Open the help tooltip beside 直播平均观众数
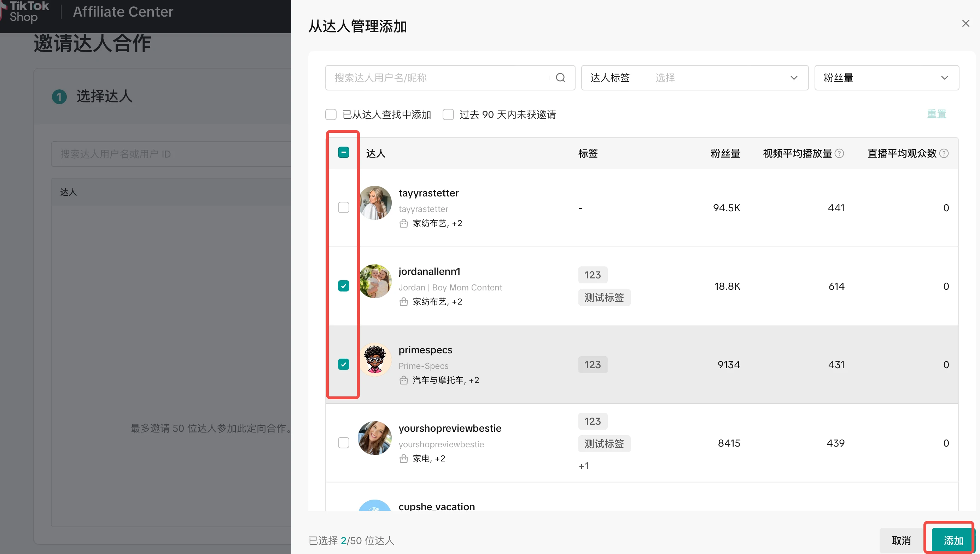Image resolution: width=980 pixels, height=554 pixels. pos(945,153)
